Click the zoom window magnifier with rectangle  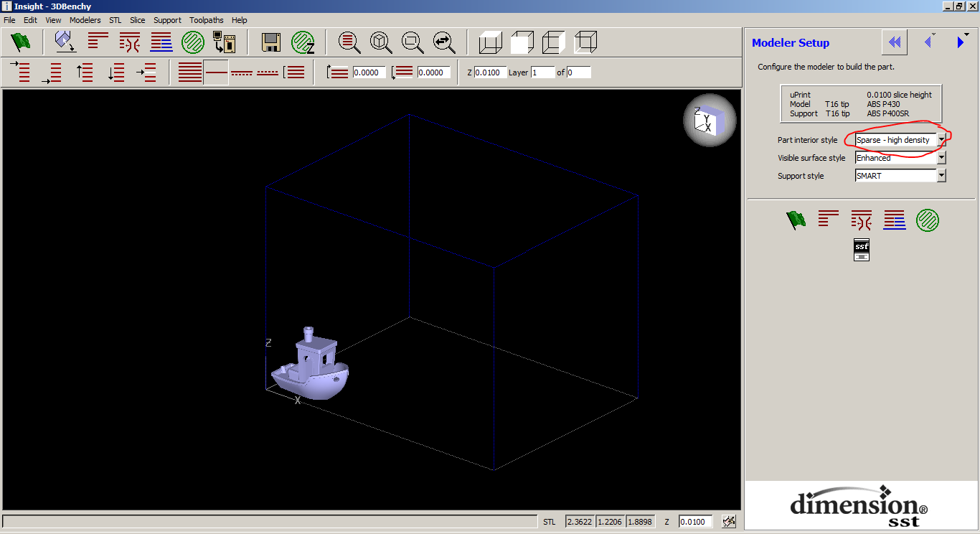click(413, 42)
